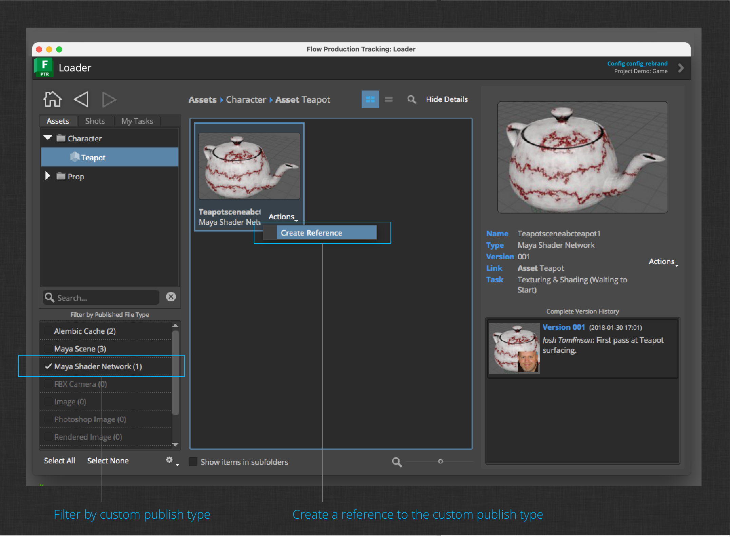730x560 pixels.
Task: Switch to thumbnail grid view
Action: 370,100
